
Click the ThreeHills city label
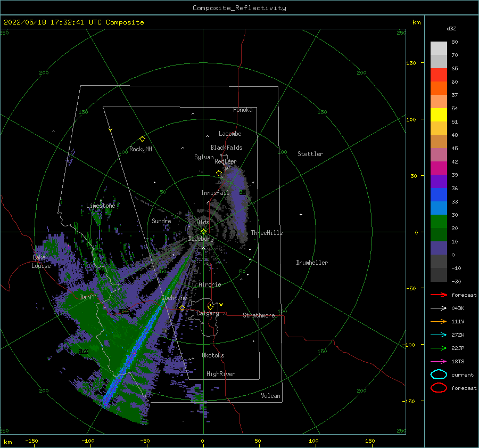[x=267, y=233]
